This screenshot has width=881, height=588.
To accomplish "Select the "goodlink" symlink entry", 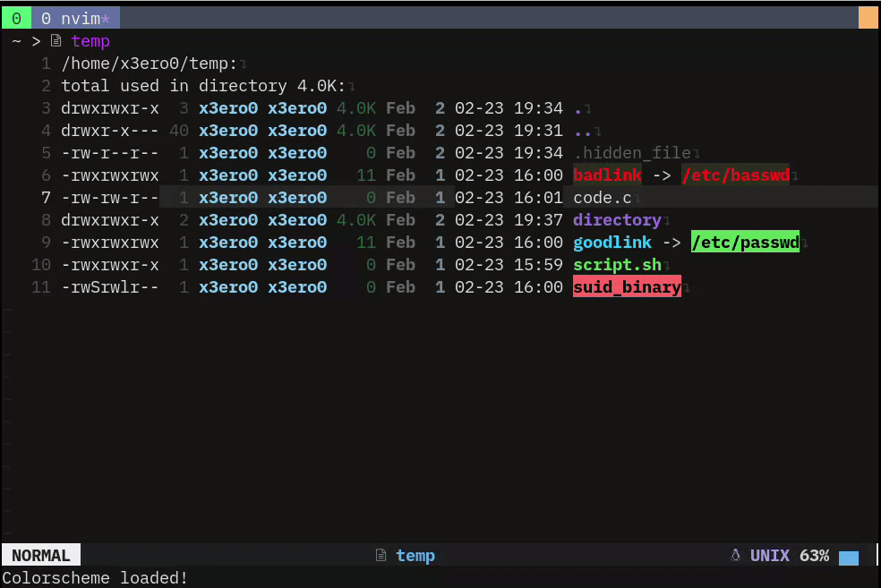I will coord(612,243).
